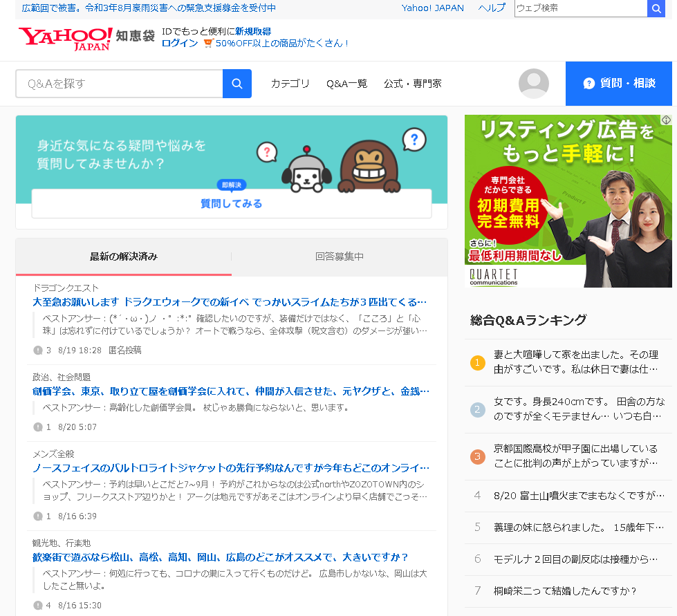Open ranking item 義理の妹に怒られました
The height and width of the screenshot is (616, 677).
pyautogui.click(x=579, y=527)
